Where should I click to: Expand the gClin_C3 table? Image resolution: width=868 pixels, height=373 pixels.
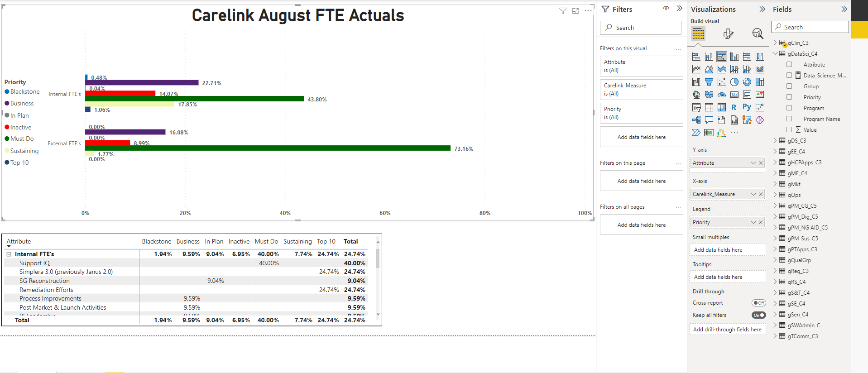pyautogui.click(x=775, y=43)
